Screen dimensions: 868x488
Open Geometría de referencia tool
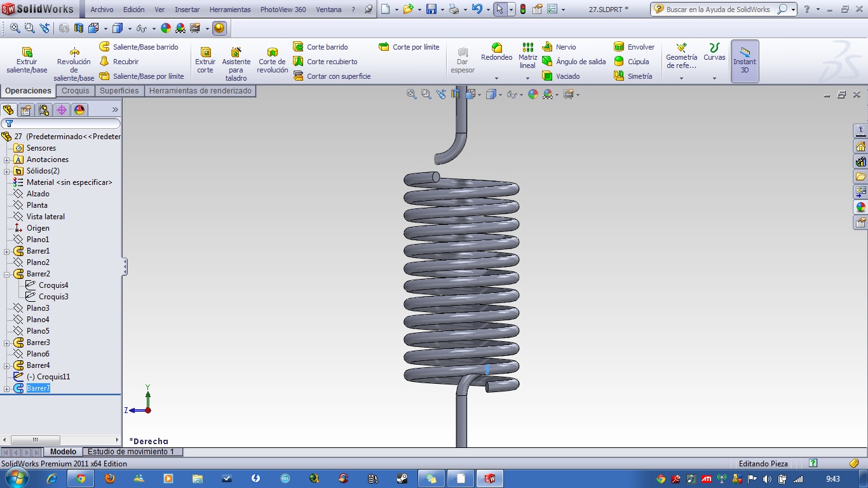point(681,56)
